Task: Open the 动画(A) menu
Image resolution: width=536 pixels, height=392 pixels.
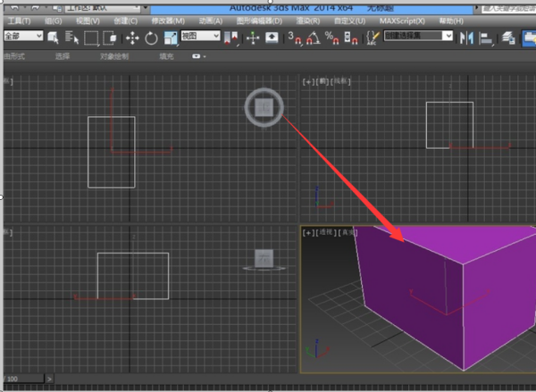Action: (x=211, y=21)
